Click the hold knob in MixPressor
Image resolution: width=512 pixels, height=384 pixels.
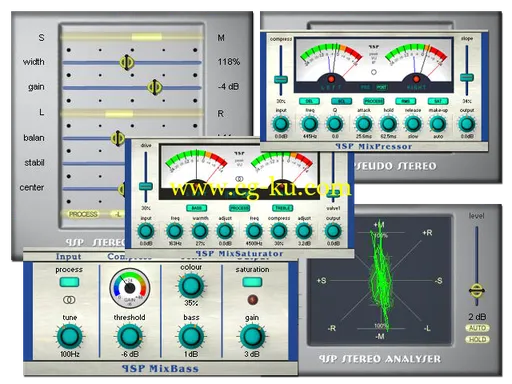pyautogui.click(x=388, y=124)
